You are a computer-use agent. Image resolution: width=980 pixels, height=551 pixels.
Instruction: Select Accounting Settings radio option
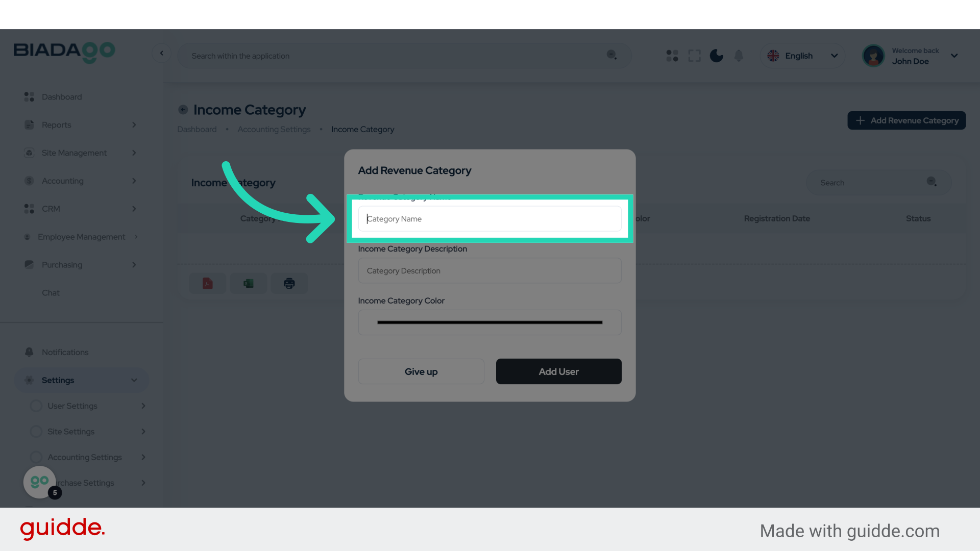(x=36, y=457)
